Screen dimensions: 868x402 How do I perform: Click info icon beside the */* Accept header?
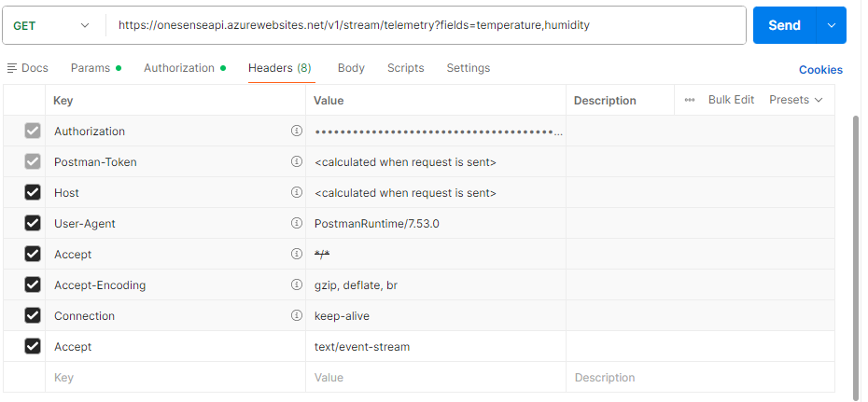point(297,254)
